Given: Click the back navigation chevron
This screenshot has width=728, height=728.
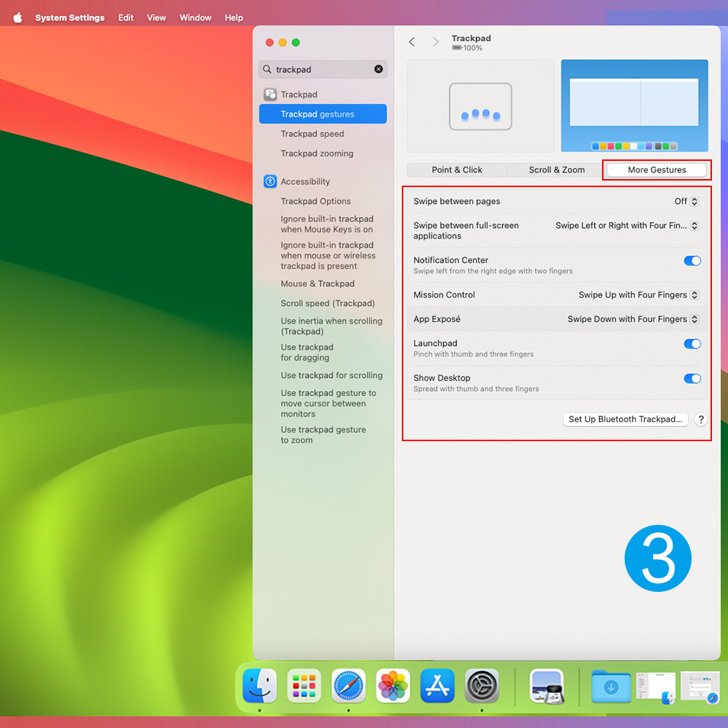Looking at the screenshot, I should 412,42.
